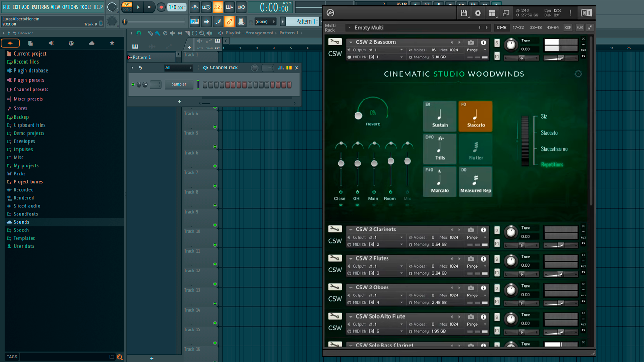
Task: Select the playlist zoom magnifier tool
Action: click(202, 33)
